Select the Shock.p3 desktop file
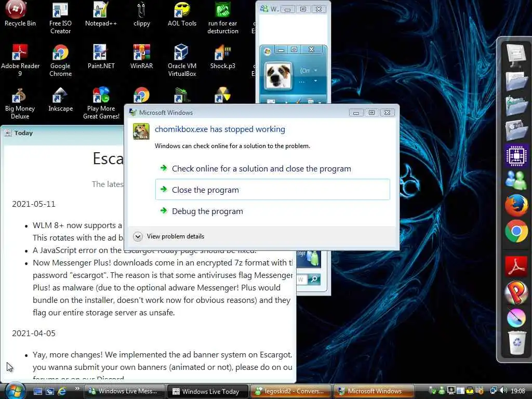The image size is (532, 399). tap(222, 56)
